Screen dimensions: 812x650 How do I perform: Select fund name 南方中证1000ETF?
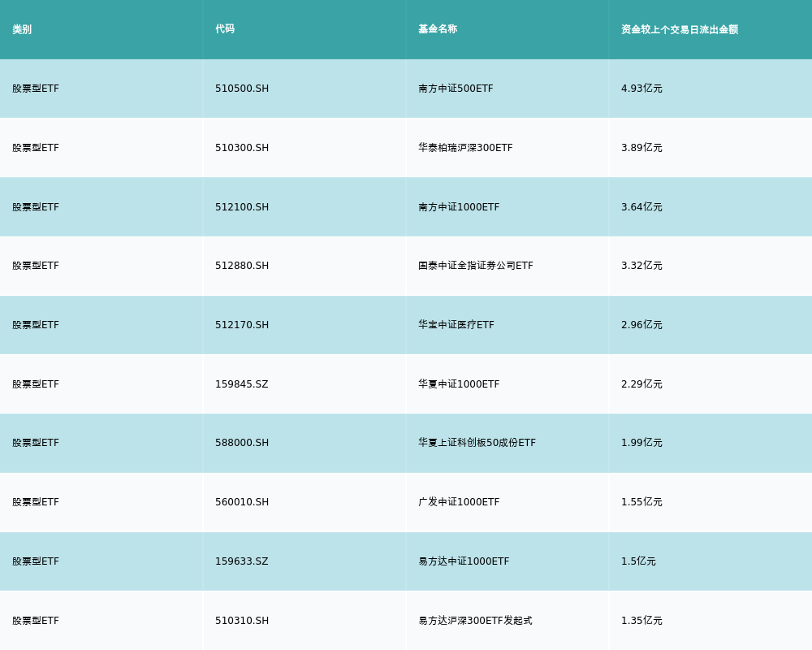click(459, 207)
